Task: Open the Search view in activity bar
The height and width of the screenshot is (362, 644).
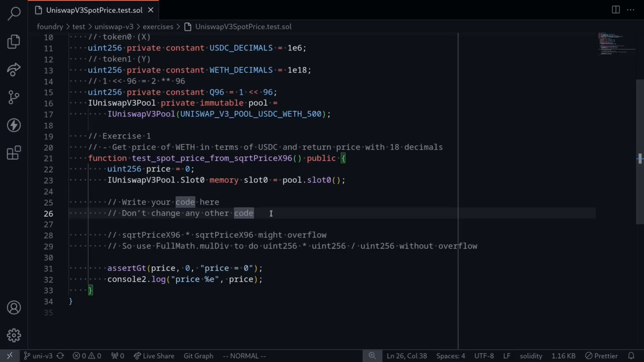Action: pos(14,13)
